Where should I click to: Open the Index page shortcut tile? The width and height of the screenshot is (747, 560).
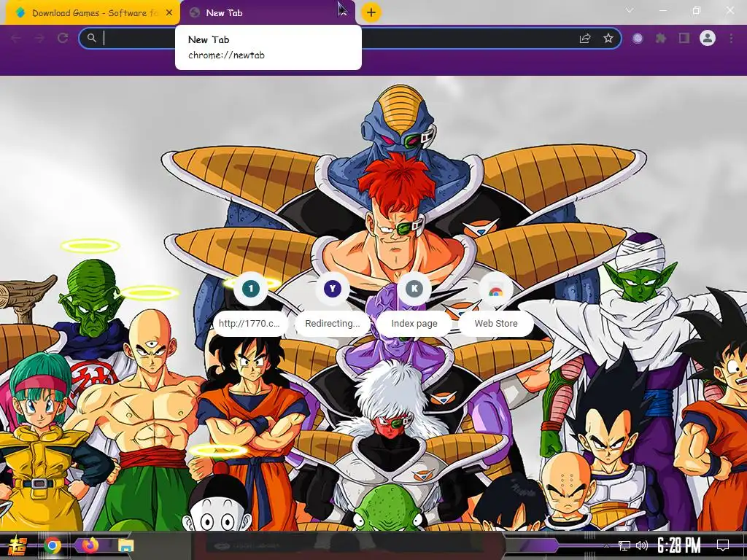pos(414,304)
